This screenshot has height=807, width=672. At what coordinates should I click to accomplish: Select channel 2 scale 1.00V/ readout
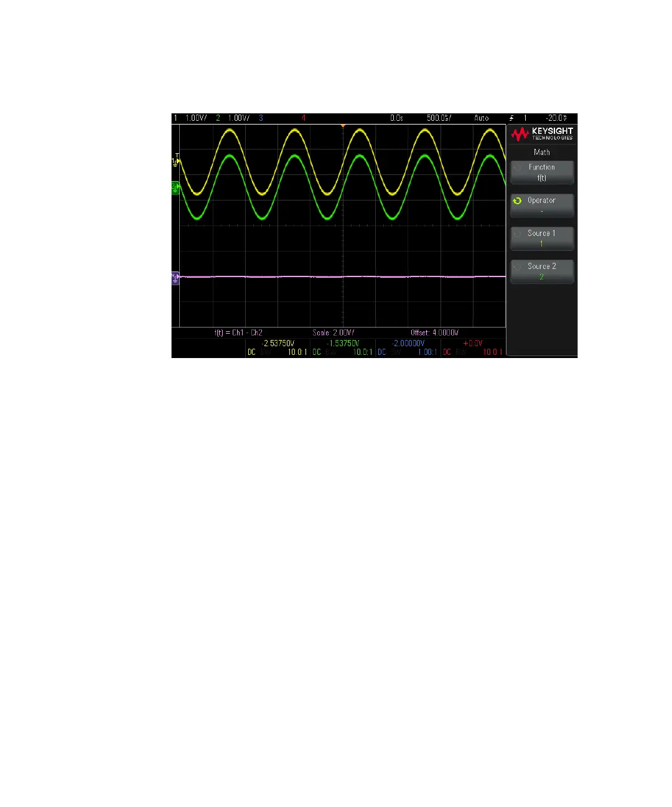pos(238,118)
